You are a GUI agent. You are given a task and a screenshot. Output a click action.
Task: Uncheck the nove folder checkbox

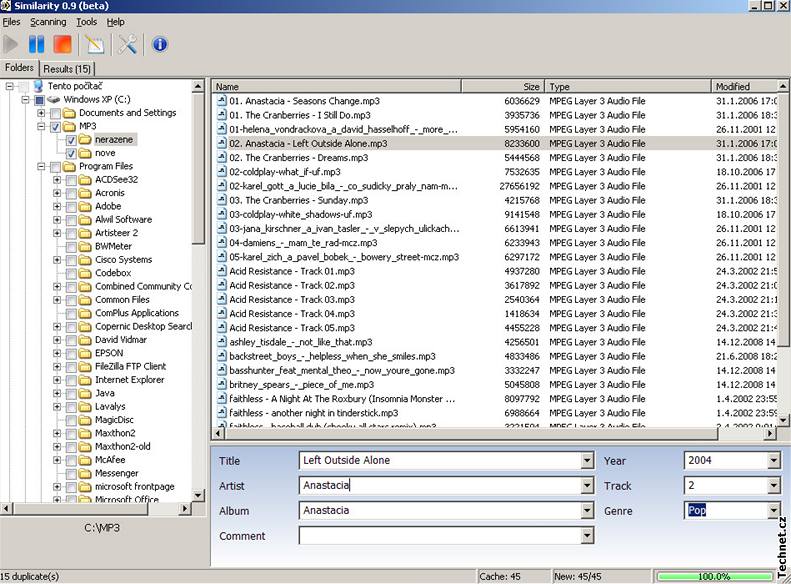[x=71, y=154]
